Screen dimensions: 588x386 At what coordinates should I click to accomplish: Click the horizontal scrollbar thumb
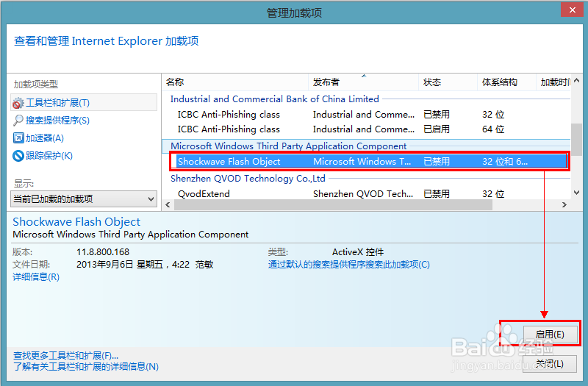(x=333, y=205)
